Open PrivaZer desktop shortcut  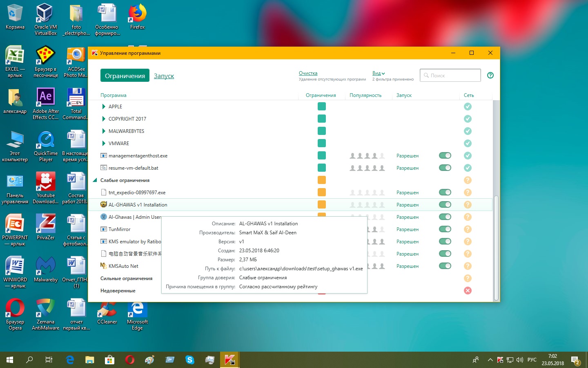tap(45, 227)
